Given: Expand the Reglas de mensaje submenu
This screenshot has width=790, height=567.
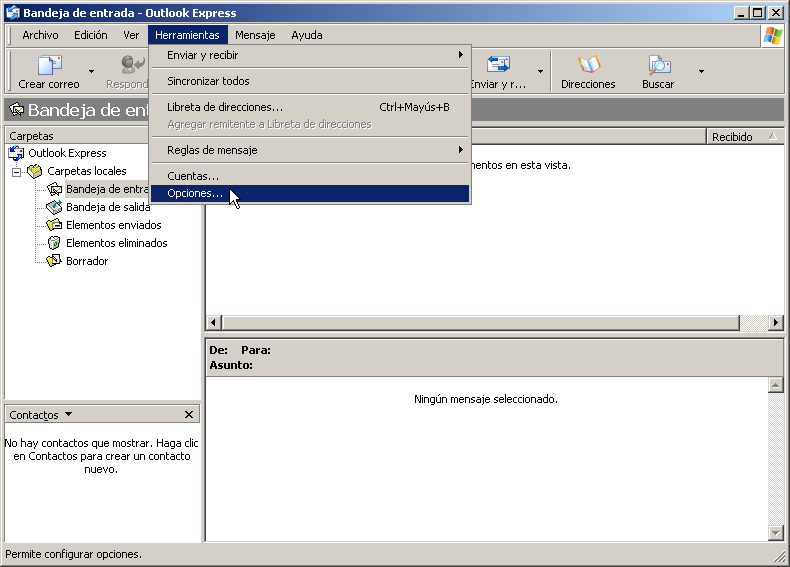Looking at the screenshot, I should (x=310, y=150).
